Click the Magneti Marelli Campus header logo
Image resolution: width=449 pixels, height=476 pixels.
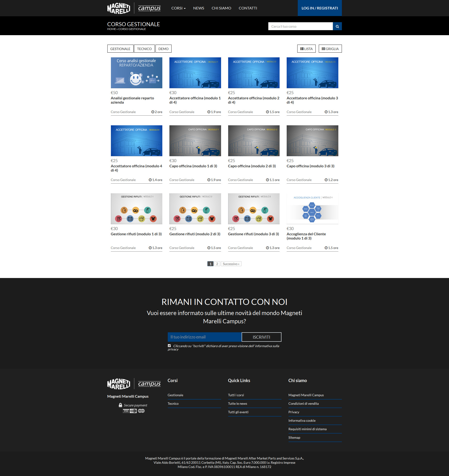tap(134, 8)
